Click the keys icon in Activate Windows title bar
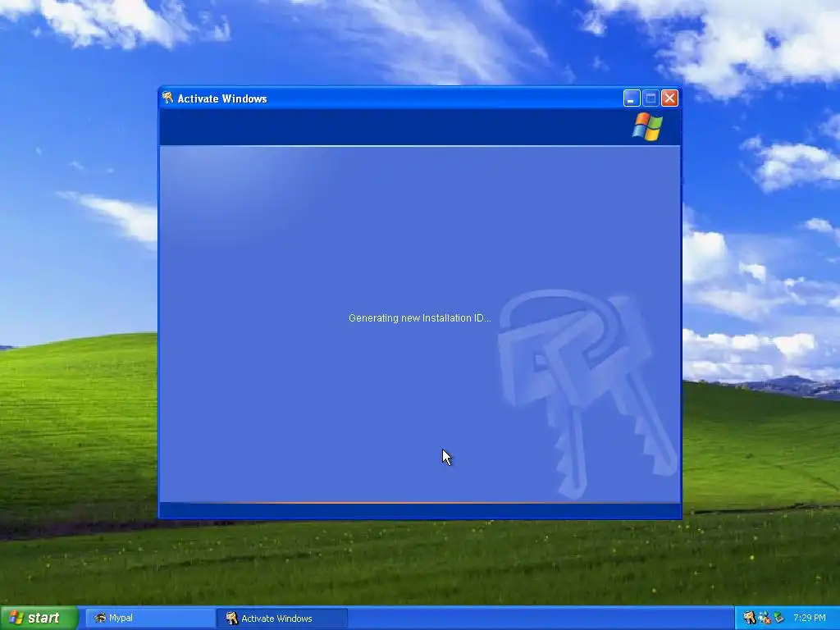The width and height of the screenshot is (840, 630). click(167, 98)
